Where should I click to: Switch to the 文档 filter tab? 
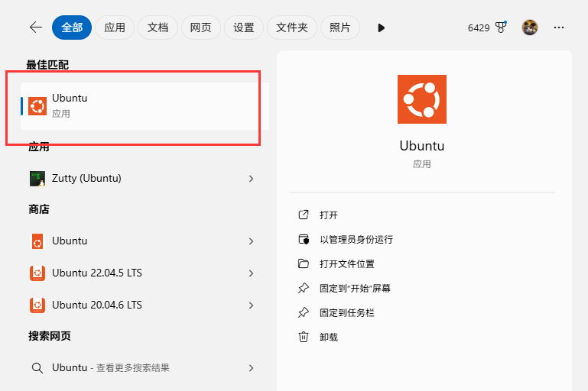pyautogui.click(x=158, y=27)
